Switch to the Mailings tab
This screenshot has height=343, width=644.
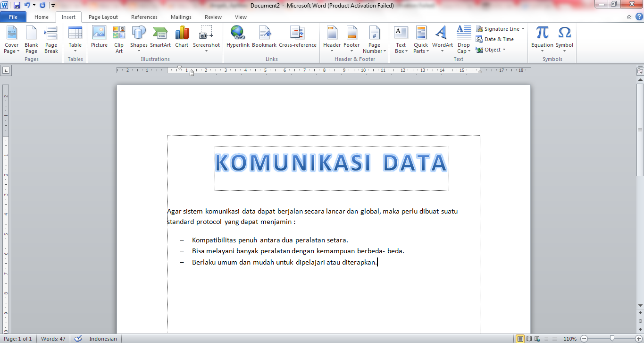point(181,17)
